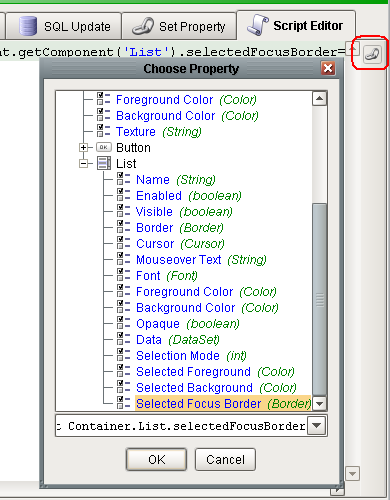Click the property icon beside Cursor (Cursor)

pyautogui.click(x=123, y=243)
